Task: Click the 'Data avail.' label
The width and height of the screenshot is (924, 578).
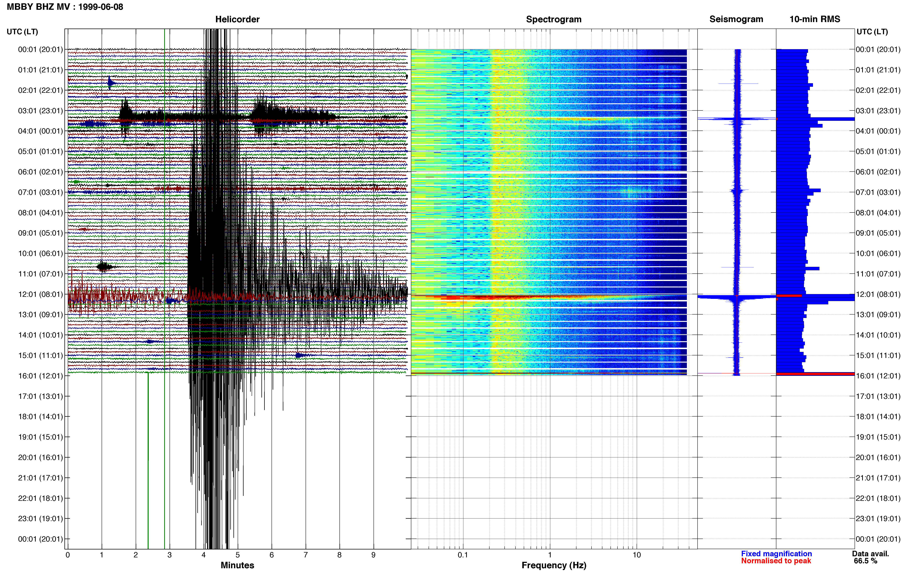Action: coord(870,554)
